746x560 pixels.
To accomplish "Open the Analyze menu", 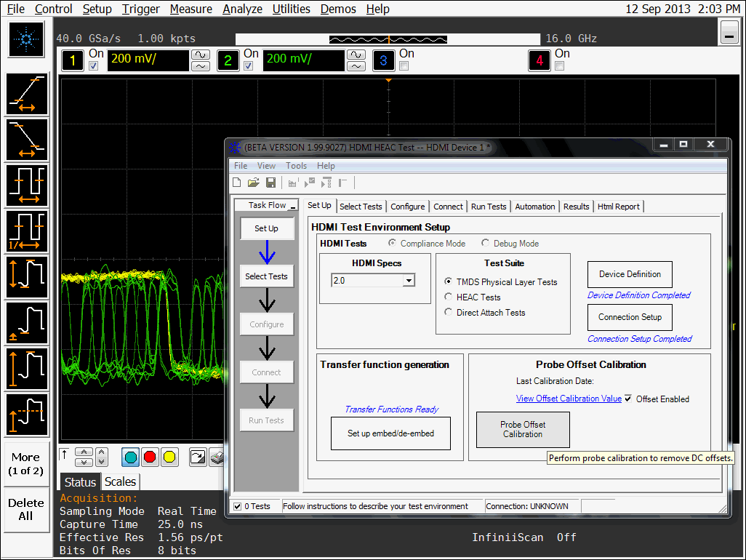I will (242, 9).
